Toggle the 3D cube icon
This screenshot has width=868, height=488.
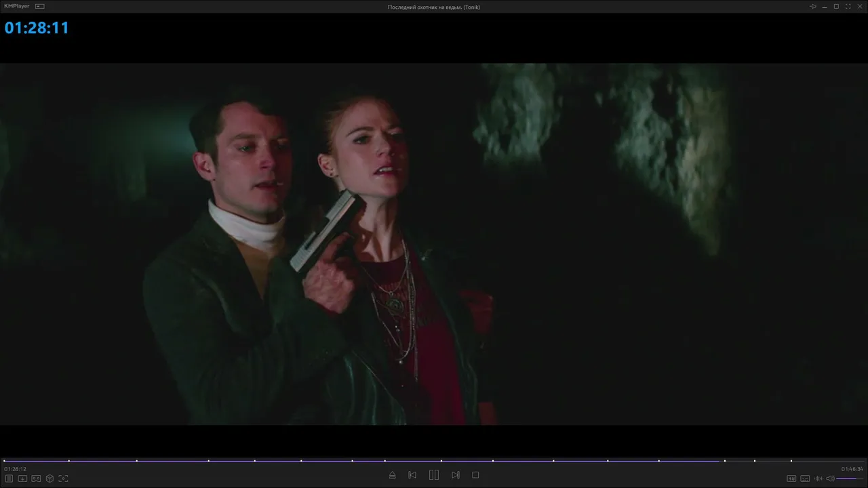pos(50,479)
